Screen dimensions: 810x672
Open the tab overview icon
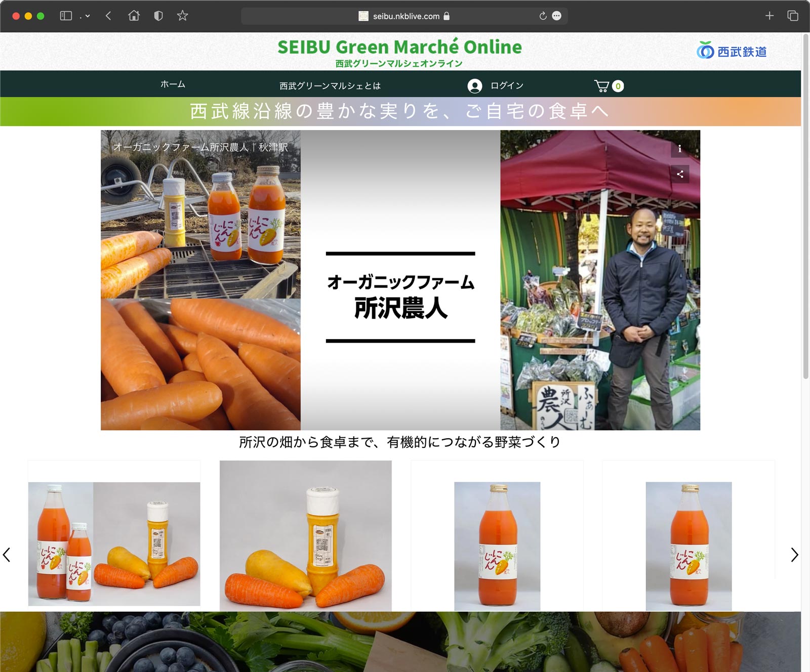pos(792,16)
